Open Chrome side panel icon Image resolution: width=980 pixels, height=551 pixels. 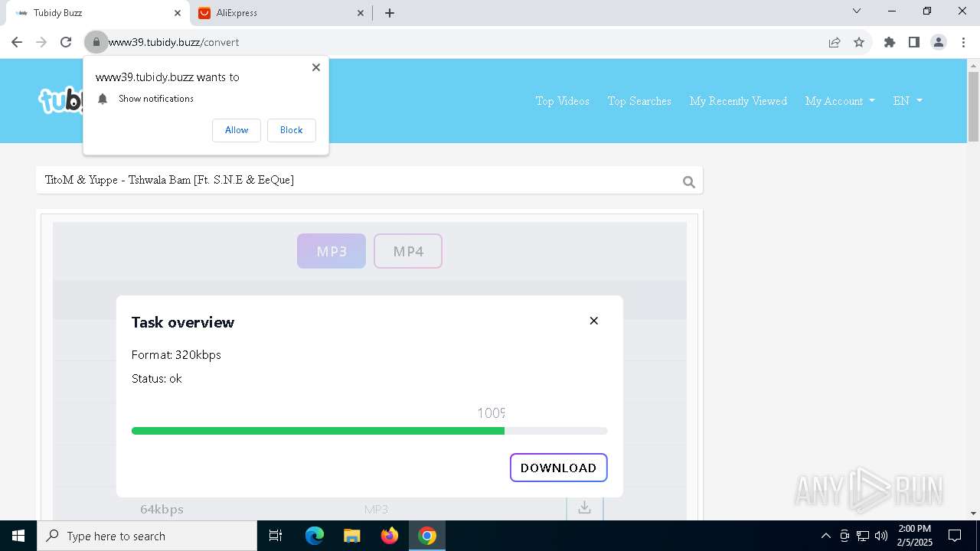(914, 42)
